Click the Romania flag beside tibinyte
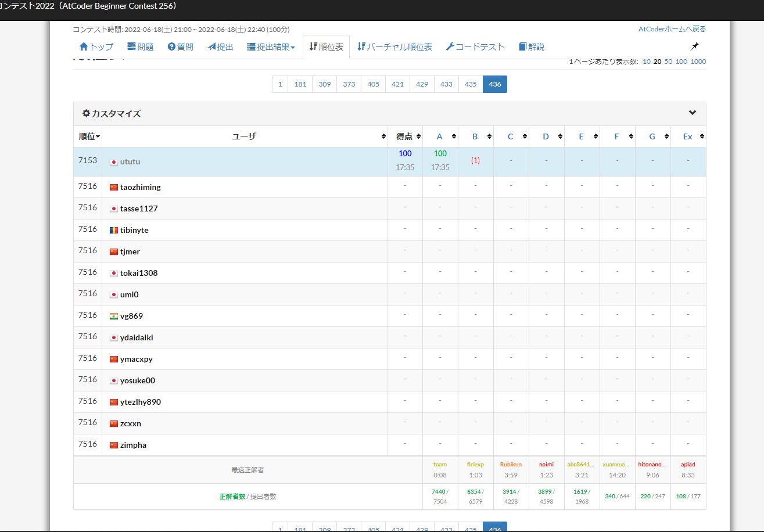This screenshot has width=764, height=532. (x=114, y=231)
